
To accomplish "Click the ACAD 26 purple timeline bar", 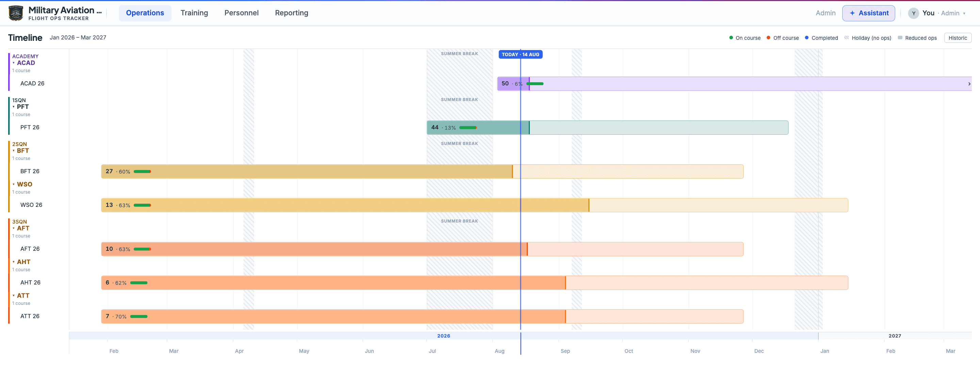I will click(x=734, y=84).
